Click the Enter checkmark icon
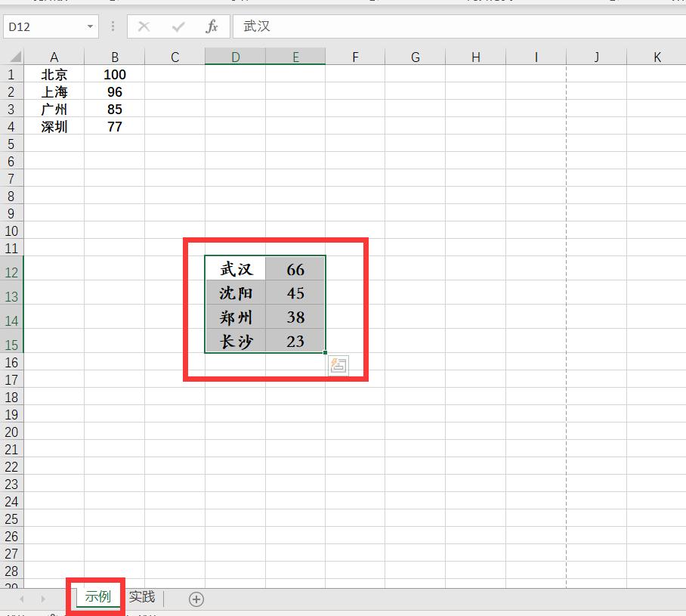Image resolution: width=686 pixels, height=616 pixels. (178, 27)
